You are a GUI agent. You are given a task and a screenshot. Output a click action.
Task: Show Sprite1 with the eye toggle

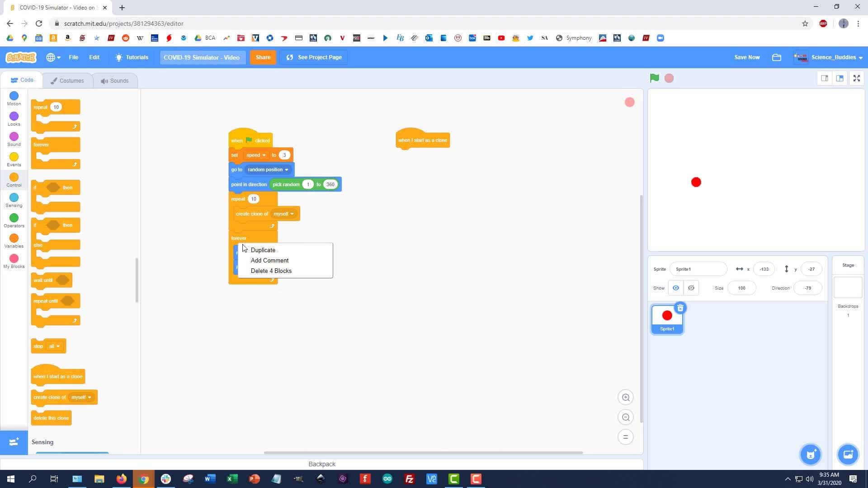(x=675, y=288)
